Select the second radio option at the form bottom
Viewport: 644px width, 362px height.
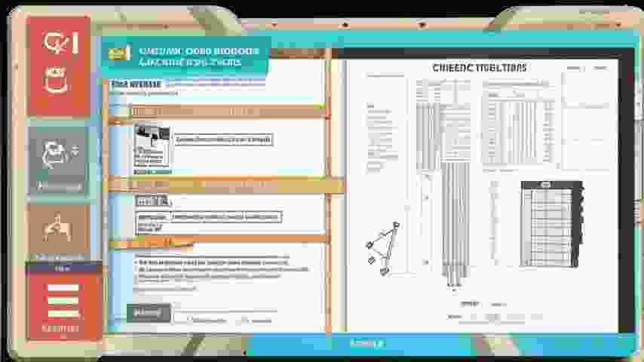click(x=243, y=320)
